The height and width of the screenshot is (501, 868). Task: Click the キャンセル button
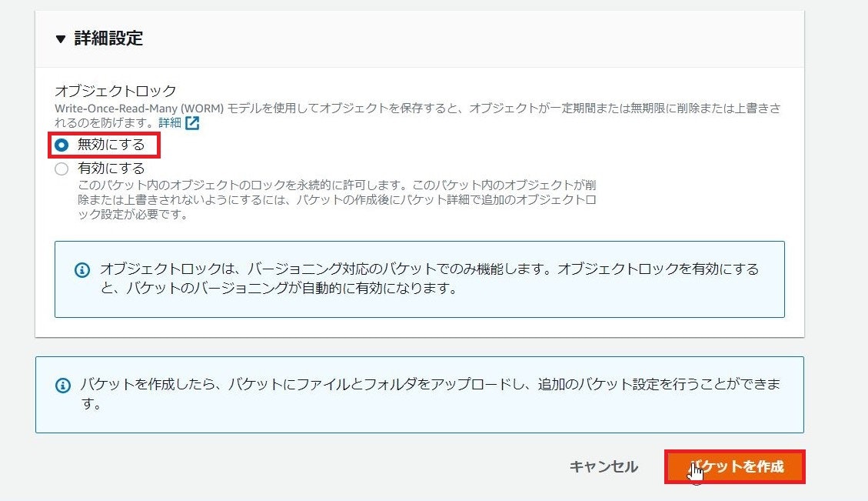[x=604, y=466]
